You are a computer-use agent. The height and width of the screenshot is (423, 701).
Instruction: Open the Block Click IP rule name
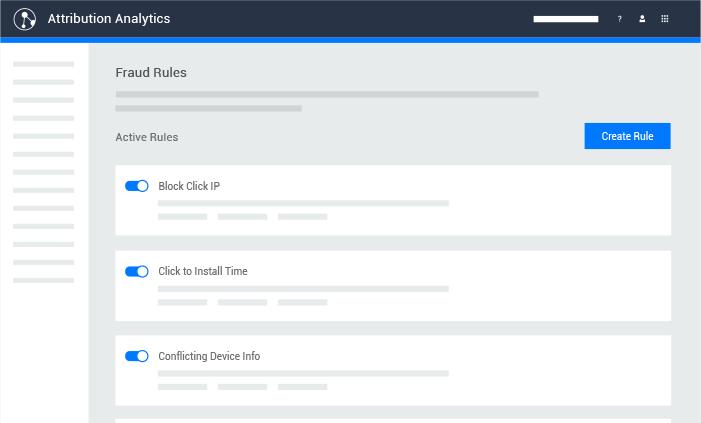pos(189,186)
